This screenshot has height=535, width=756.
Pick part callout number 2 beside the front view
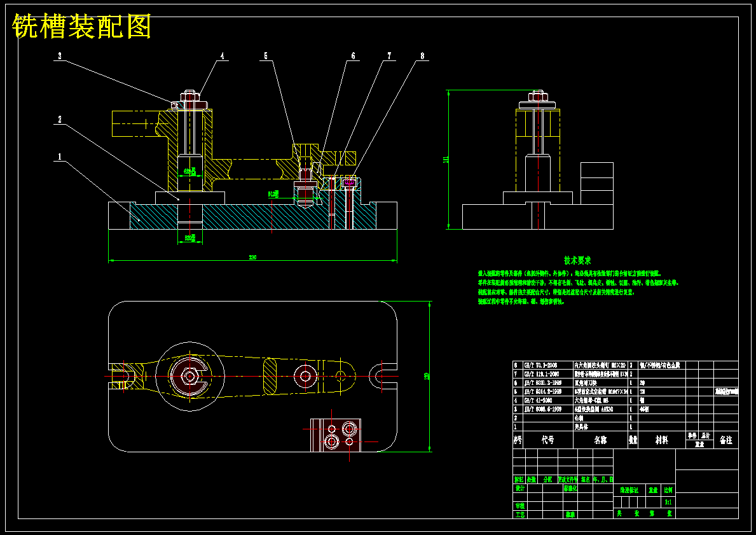click(60, 120)
